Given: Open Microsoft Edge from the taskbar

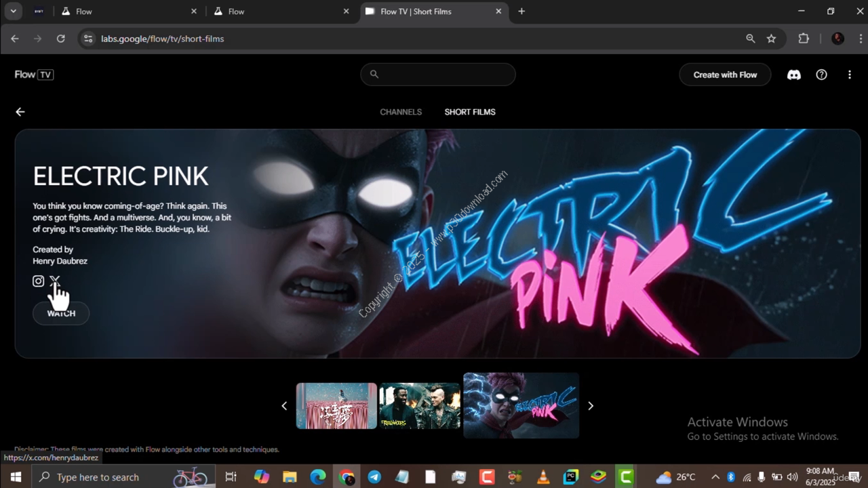Looking at the screenshot, I should tap(318, 477).
